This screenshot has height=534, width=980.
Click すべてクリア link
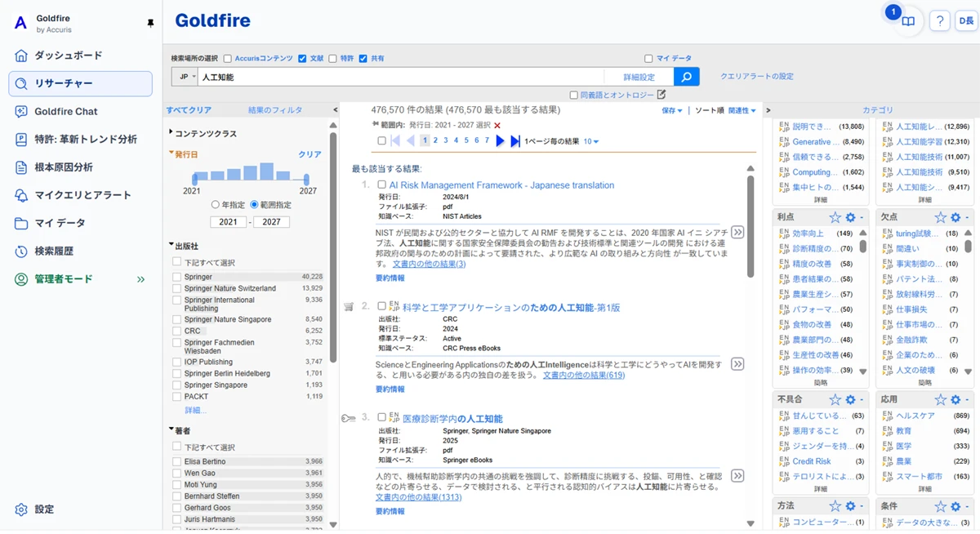[x=189, y=110]
